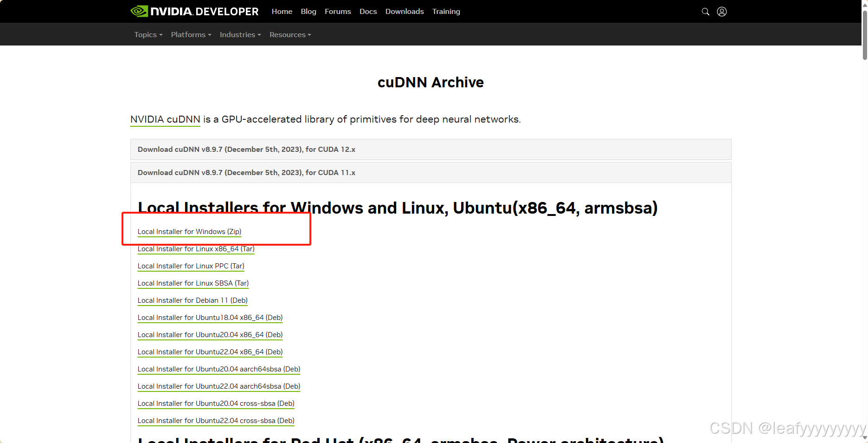868x443 pixels.
Task: Click the page vertical scrollbar thumb
Action: [865, 35]
